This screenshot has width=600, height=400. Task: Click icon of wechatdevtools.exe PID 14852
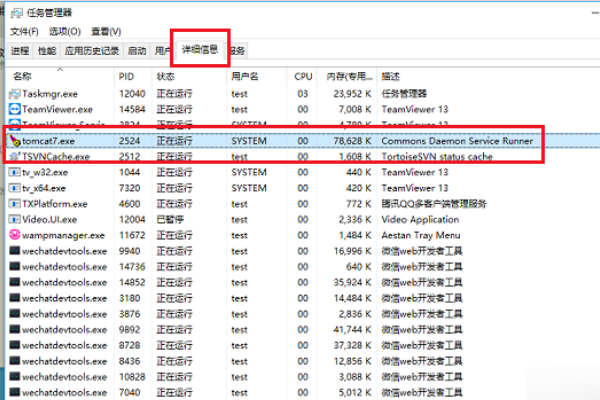coord(15,282)
